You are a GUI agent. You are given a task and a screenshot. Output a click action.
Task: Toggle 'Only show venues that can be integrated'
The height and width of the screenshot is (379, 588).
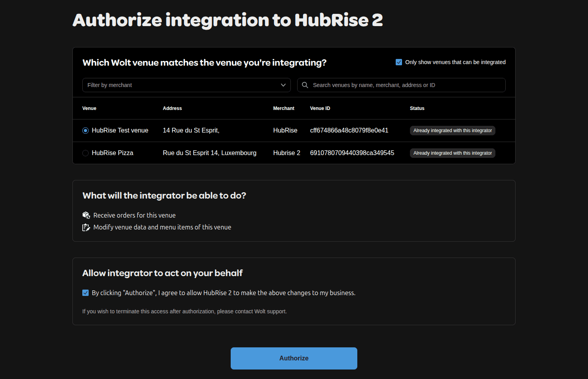399,62
